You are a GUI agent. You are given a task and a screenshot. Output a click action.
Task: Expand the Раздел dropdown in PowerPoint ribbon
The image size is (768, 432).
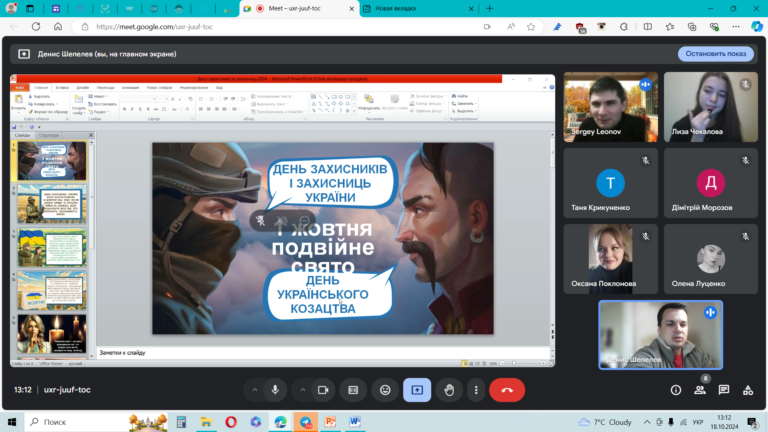99,112
